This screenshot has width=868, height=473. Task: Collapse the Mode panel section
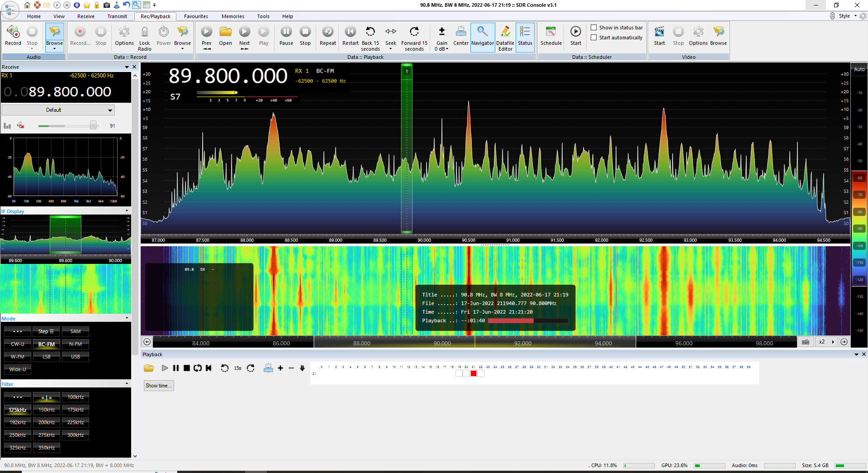click(x=127, y=318)
